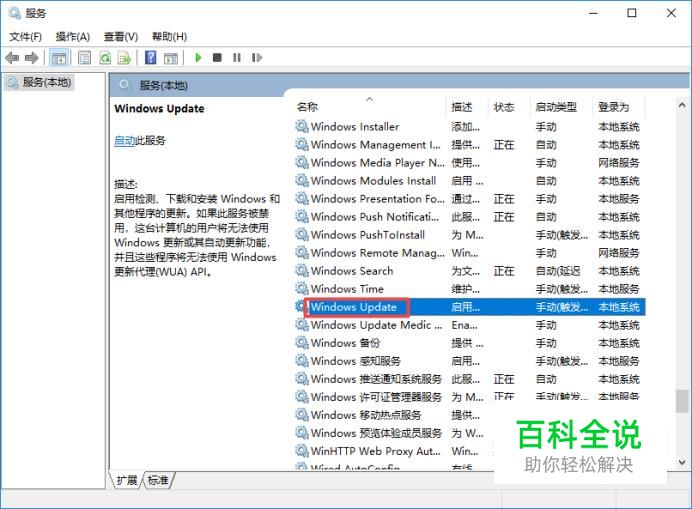Select Windows Push Notificati... service

point(470,217)
